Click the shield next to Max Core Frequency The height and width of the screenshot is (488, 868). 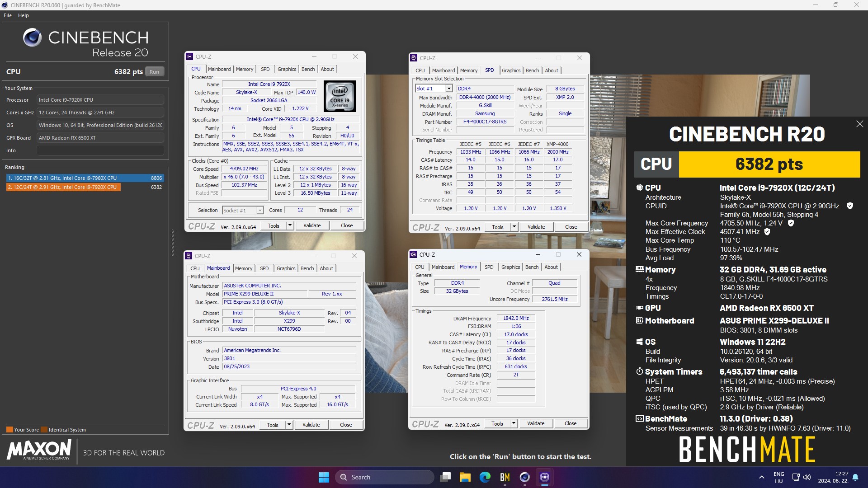[x=791, y=223]
